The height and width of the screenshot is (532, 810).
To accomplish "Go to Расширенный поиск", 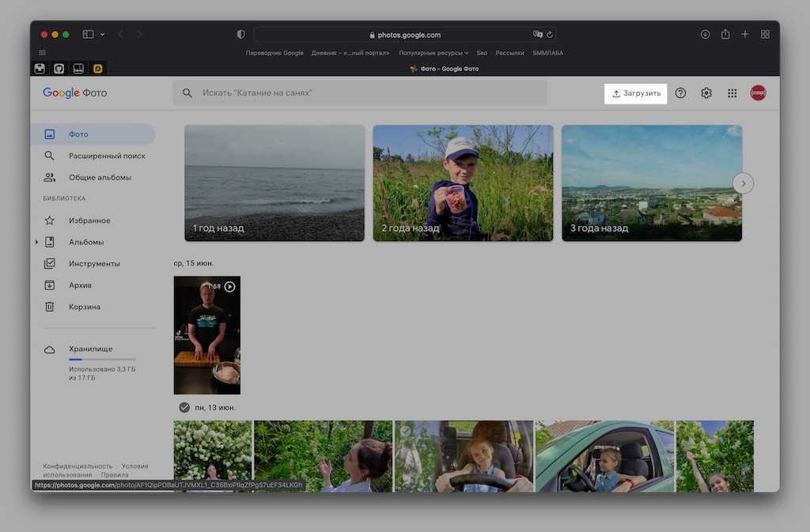I will pos(107,156).
